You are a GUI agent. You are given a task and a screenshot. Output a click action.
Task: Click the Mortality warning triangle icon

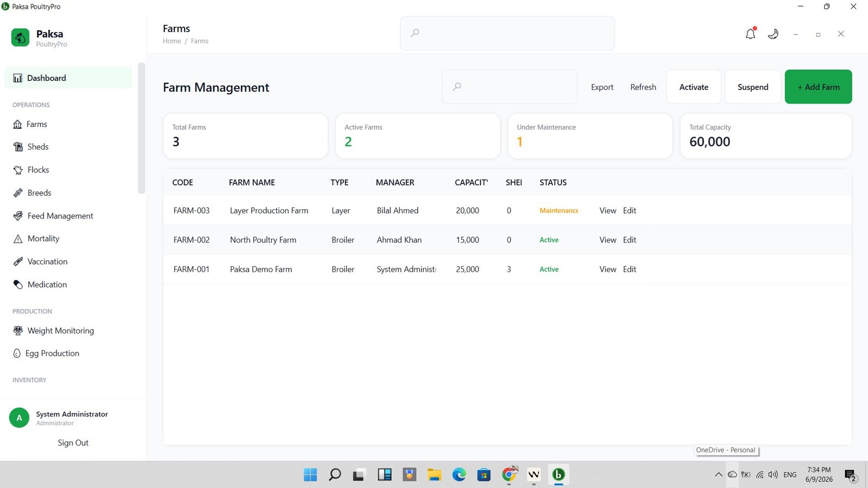(x=18, y=239)
